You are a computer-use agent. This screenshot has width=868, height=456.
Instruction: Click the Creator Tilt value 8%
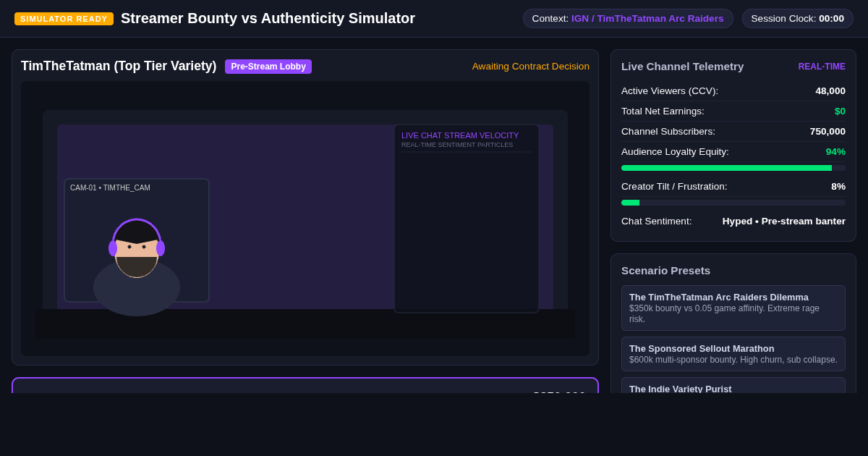click(838, 187)
